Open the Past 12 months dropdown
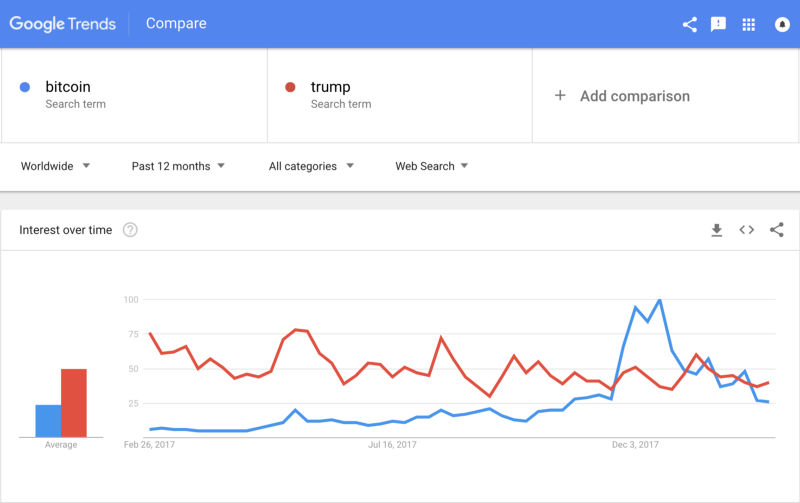 pyautogui.click(x=178, y=166)
